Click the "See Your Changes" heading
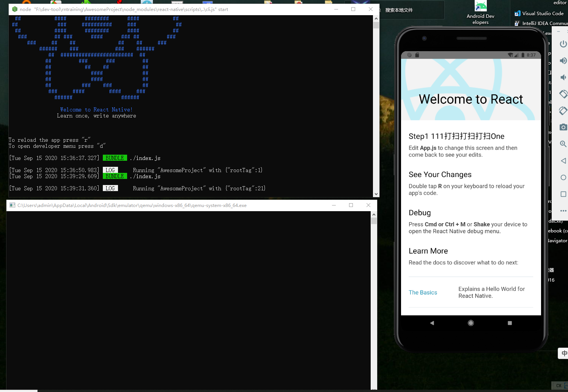Viewport: 568px width, 392px height. (x=440, y=174)
